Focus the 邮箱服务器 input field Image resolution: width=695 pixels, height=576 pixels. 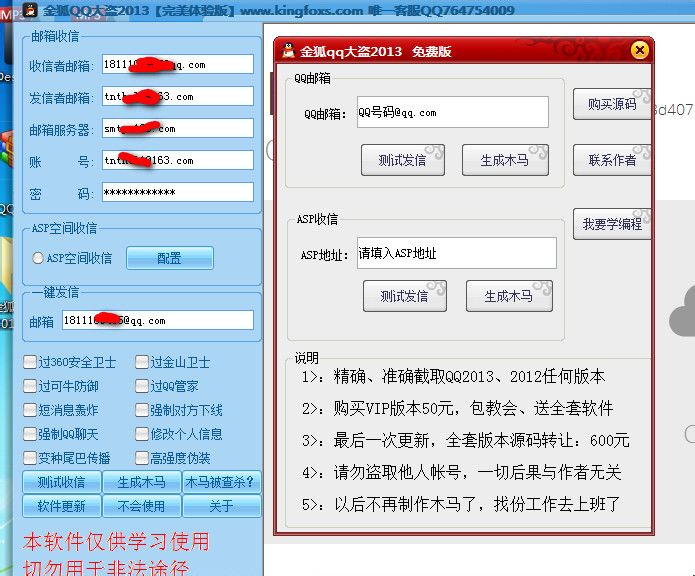(x=178, y=128)
